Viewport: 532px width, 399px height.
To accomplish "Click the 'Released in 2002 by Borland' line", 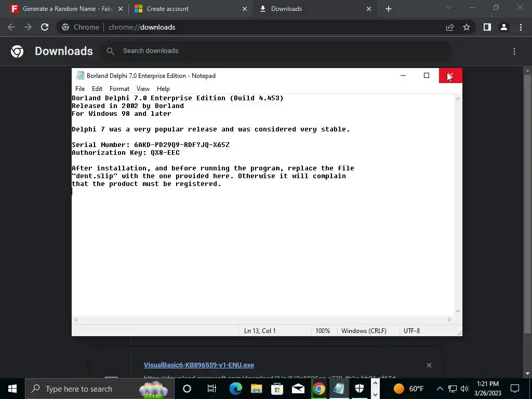I will (128, 106).
